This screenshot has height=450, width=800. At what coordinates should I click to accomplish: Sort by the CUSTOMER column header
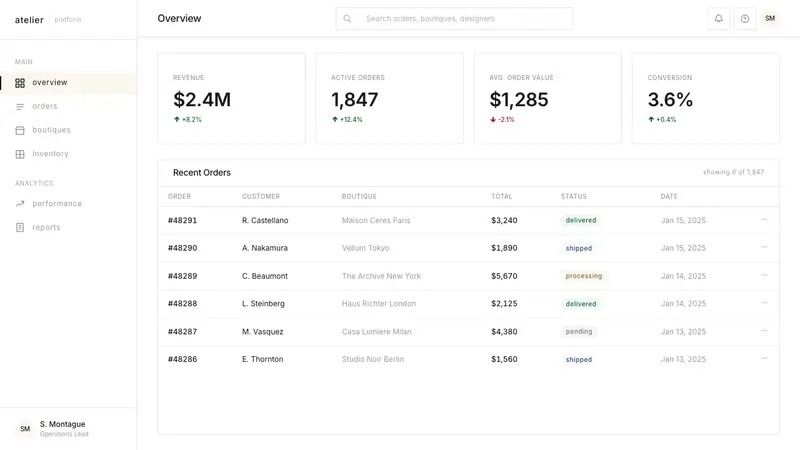coord(261,196)
